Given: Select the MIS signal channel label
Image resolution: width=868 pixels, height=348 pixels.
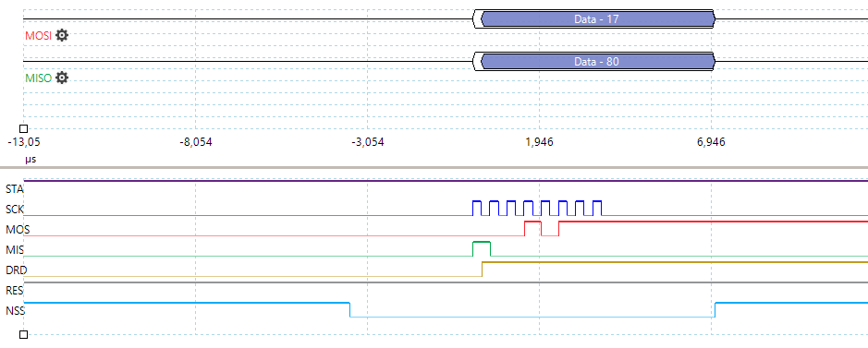Looking at the screenshot, I should click(x=15, y=249).
